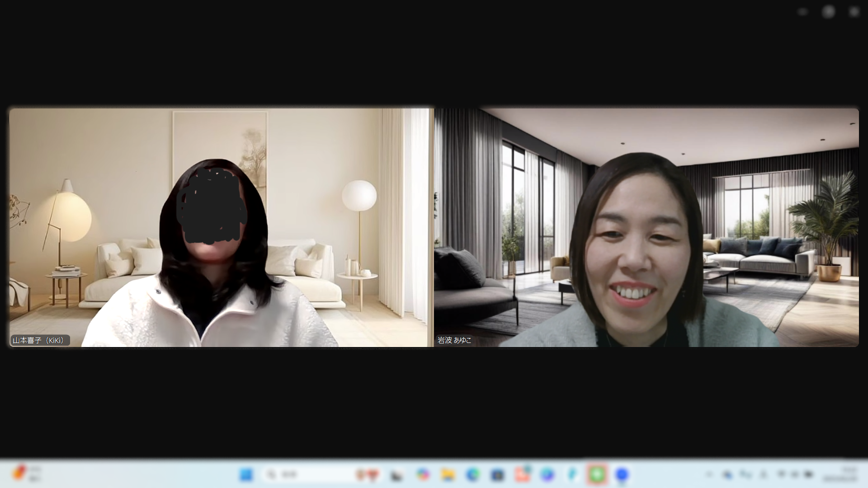
Task: Select the left participant video tile
Action: [x=221, y=227]
